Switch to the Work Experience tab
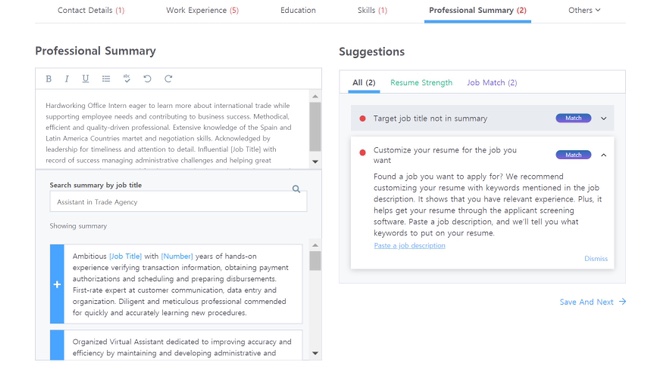The width and height of the screenshot is (650, 380). [202, 10]
